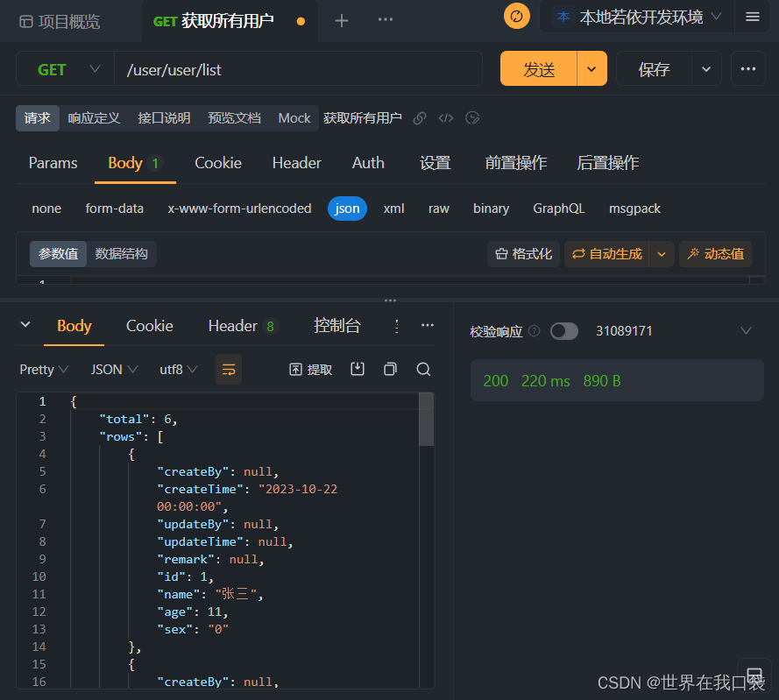
Task: Click the copy link icon beside 获取所有用户
Action: pyautogui.click(x=420, y=118)
